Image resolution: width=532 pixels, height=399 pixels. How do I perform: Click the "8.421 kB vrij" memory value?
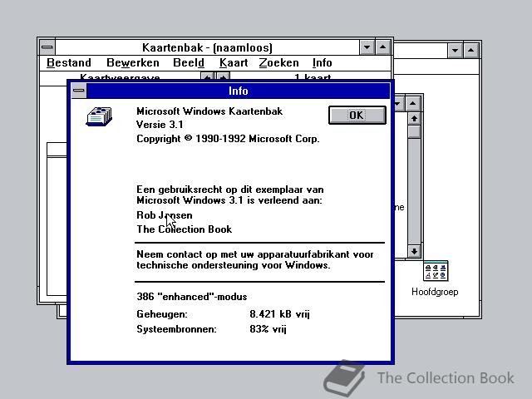279,314
